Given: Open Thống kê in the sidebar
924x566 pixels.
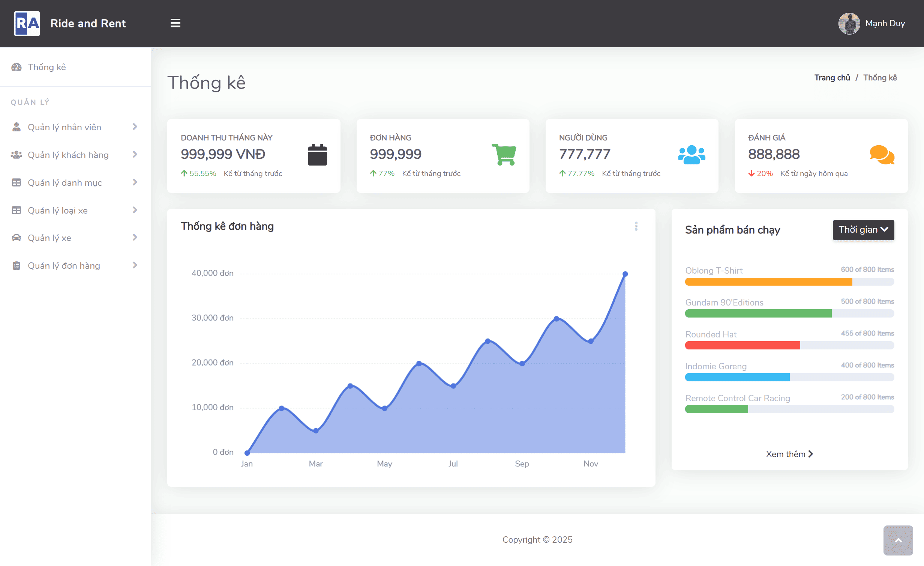Looking at the screenshot, I should coord(75,67).
